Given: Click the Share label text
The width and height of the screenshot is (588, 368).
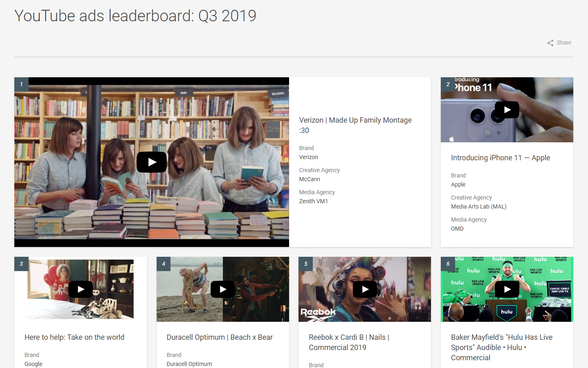Looking at the screenshot, I should pos(564,43).
